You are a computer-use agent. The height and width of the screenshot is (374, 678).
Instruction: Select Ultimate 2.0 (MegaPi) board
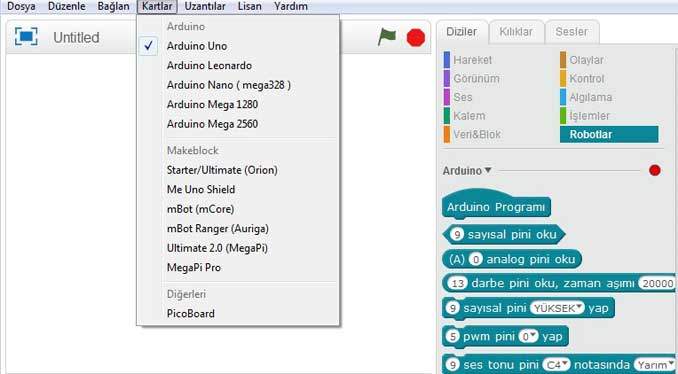coord(238,248)
